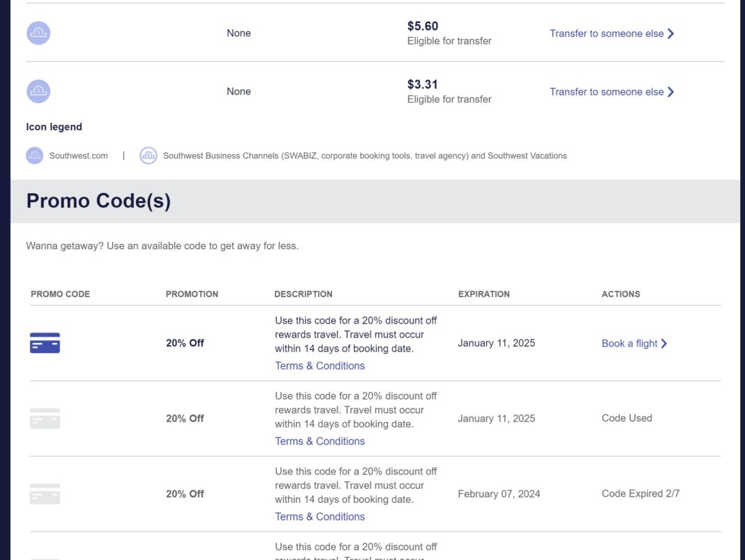745x560 pixels.
Task: Click the Southwest.com cloud icon in legend
Action: point(33,155)
